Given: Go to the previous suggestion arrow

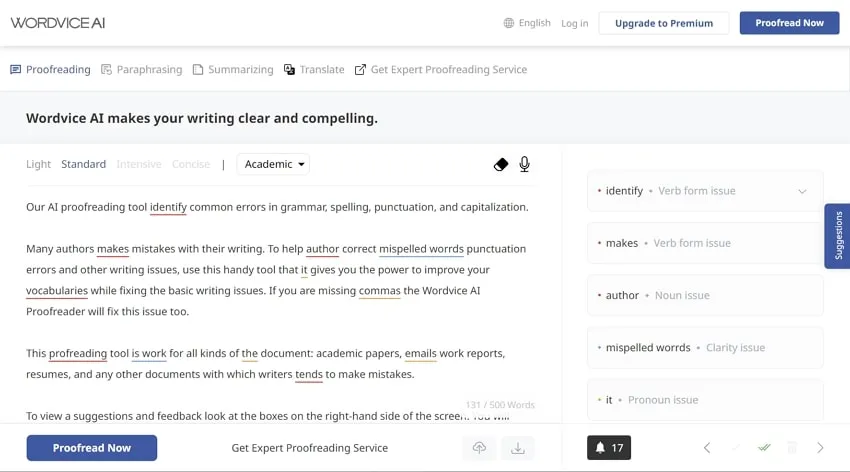Looking at the screenshot, I should point(707,448).
